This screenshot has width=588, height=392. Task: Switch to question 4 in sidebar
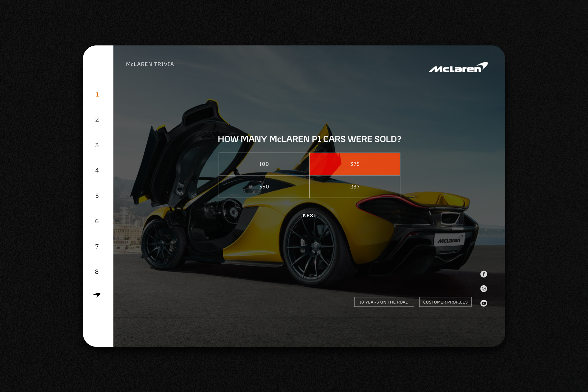97,171
